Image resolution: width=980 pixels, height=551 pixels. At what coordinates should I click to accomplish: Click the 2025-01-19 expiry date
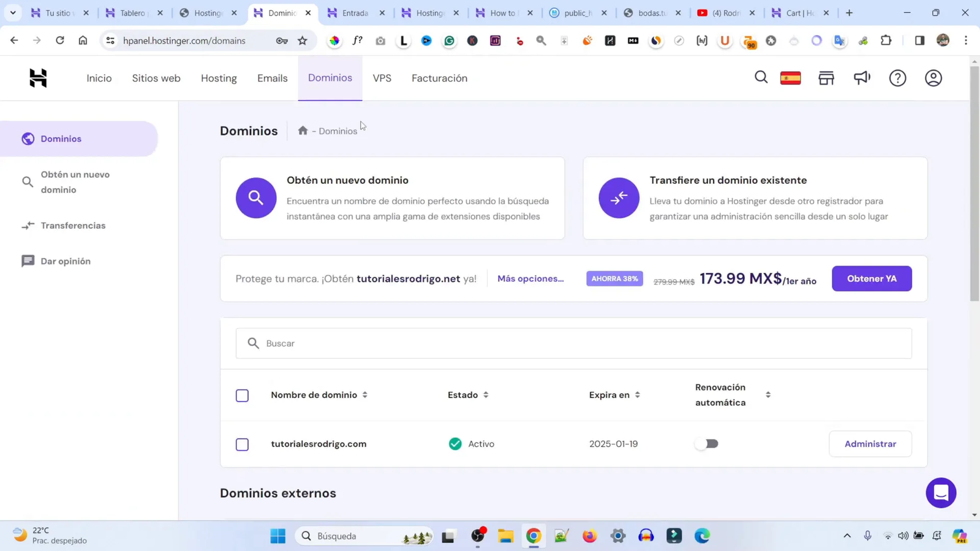click(613, 444)
